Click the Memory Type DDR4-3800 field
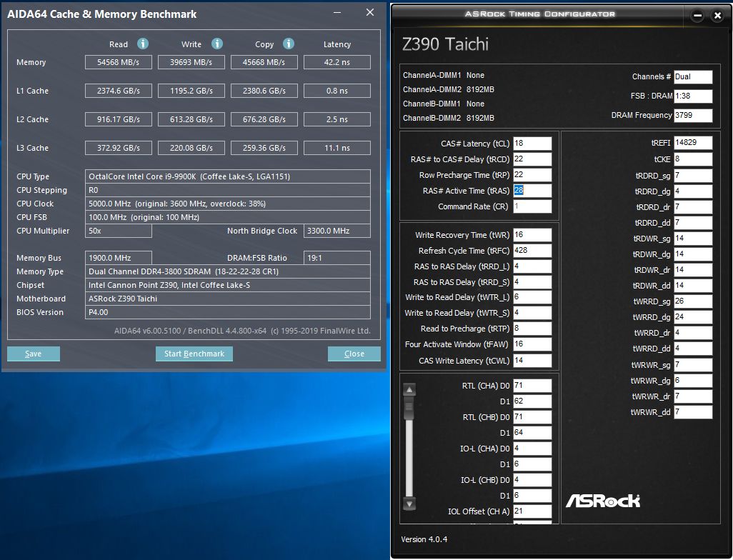This screenshot has height=560, width=733. 228,271
